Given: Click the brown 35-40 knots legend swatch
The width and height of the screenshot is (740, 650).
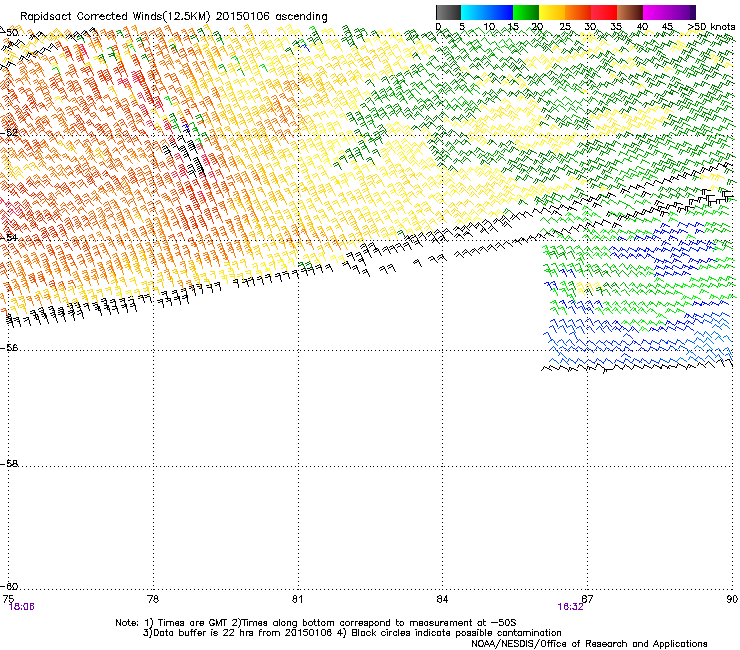Looking at the screenshot, I should click(x=630, y=12).
